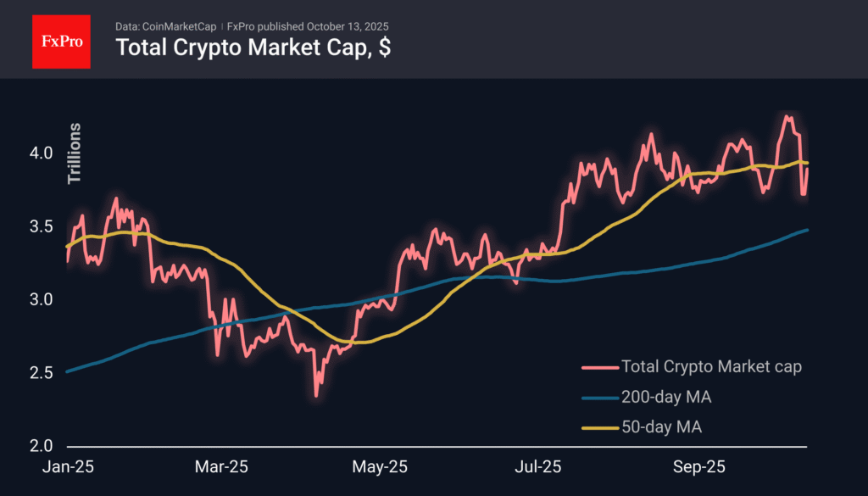
Task: Click the FxPro logo
Action: (61, 40)
